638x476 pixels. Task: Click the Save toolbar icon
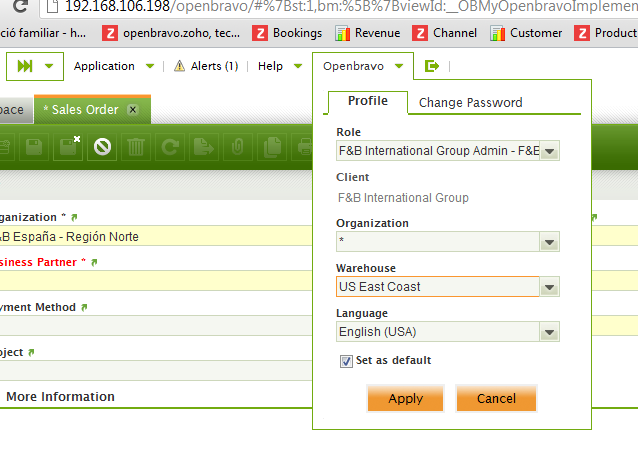click(34, 146)
